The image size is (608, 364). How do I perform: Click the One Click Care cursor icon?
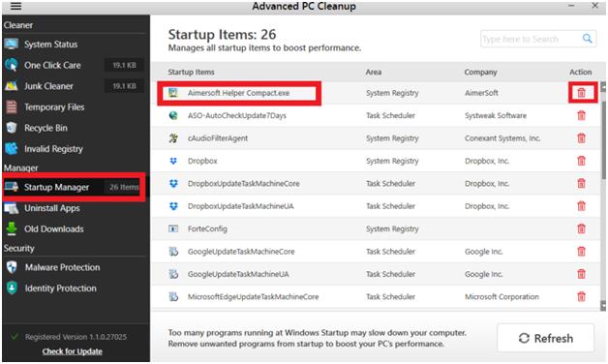[12, 65]
